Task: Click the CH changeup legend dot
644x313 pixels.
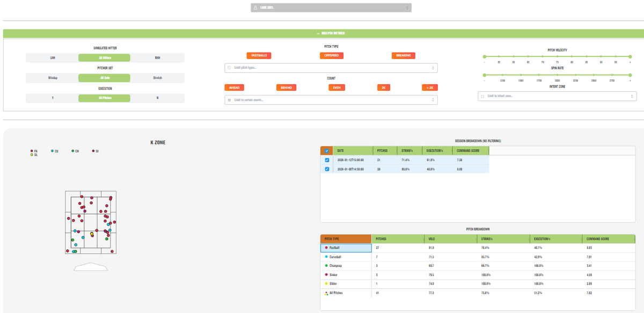Action: click(x=72, y=151)
